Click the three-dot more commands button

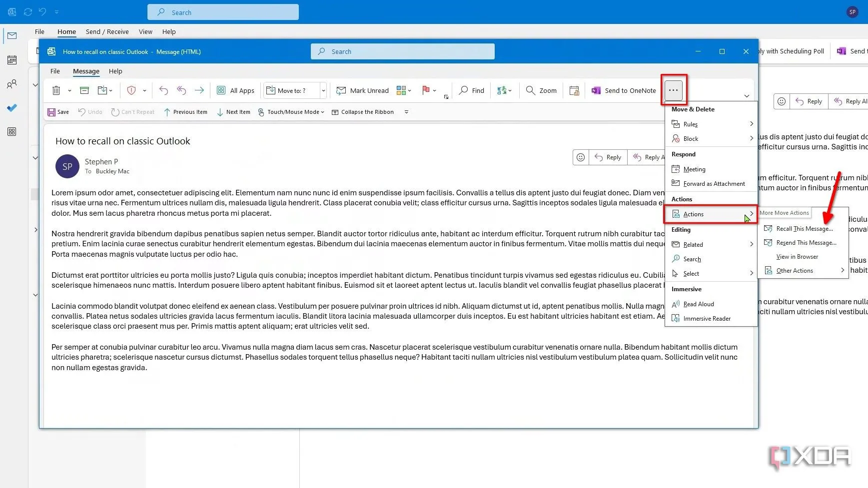[674, 90]
